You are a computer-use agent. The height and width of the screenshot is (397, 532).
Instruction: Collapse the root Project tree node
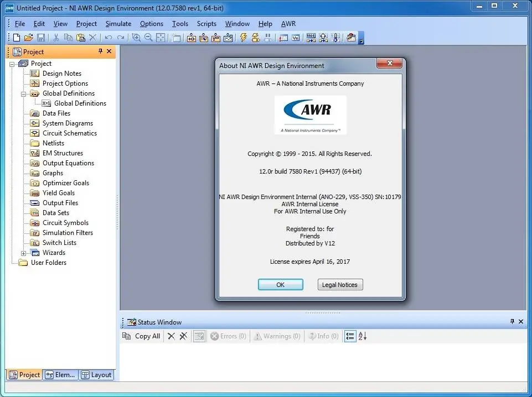pos(12,64)
